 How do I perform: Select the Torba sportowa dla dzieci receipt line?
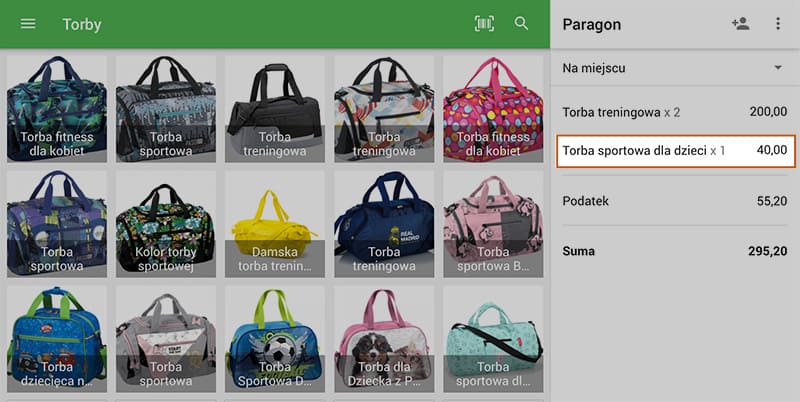click(x=676, y=150)
